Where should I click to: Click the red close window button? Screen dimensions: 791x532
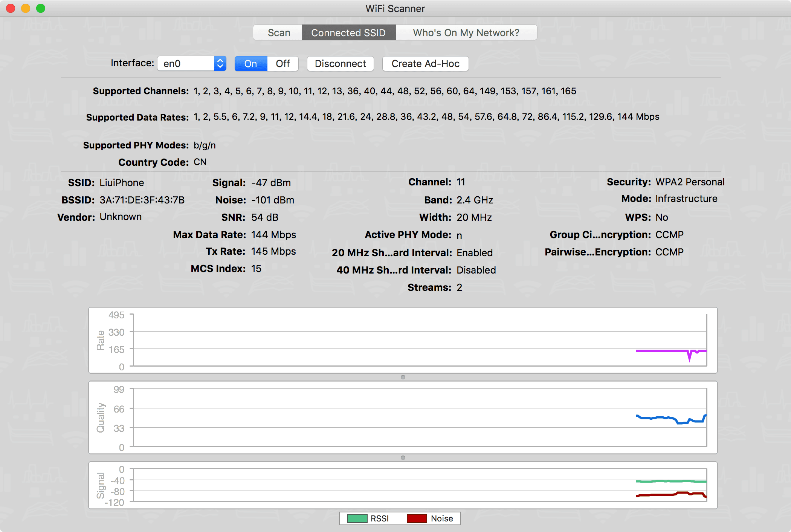[11, 8]
